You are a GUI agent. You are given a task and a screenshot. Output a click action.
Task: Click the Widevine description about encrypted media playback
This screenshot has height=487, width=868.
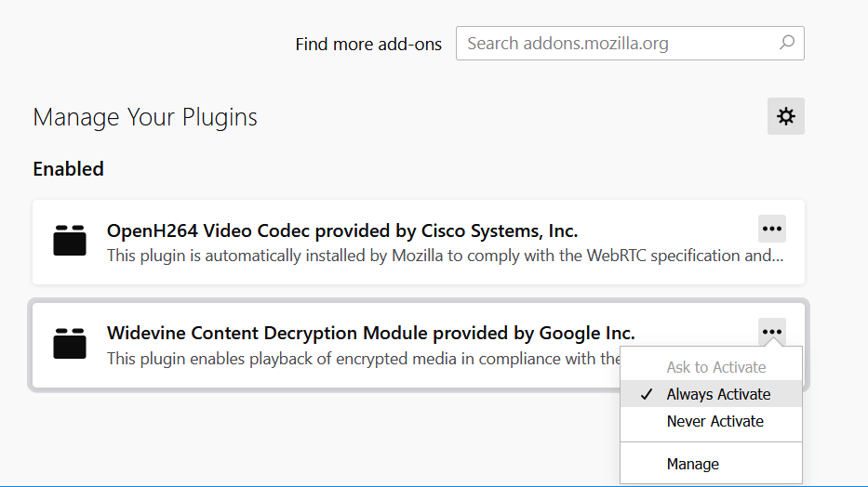tap(363, 358)
